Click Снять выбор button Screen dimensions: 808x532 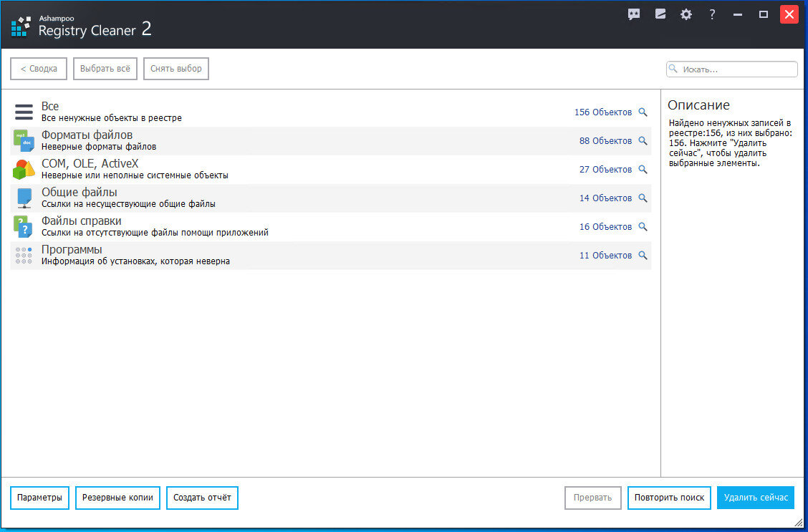[176, 69]
